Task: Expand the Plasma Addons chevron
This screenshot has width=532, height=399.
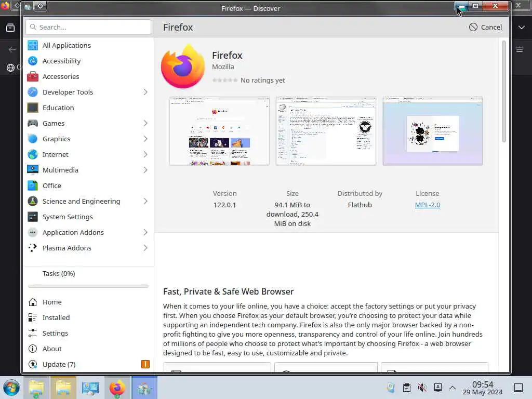Action: [x=145, y=248]
